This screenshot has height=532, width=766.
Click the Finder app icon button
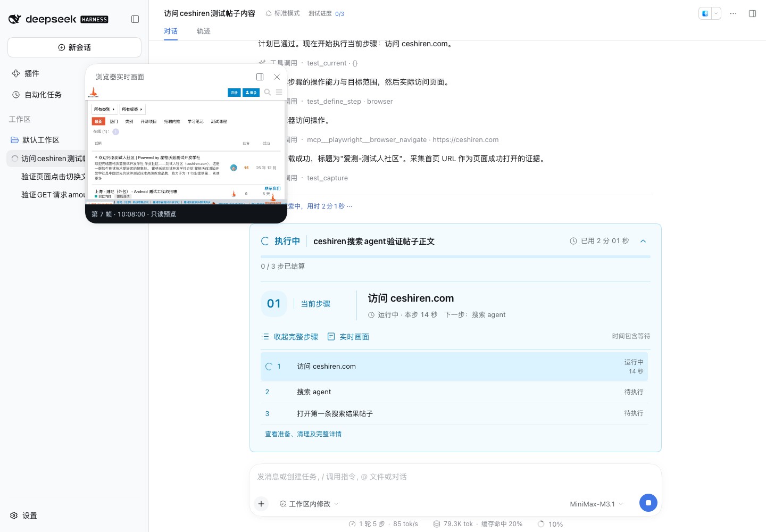[705, 13]
